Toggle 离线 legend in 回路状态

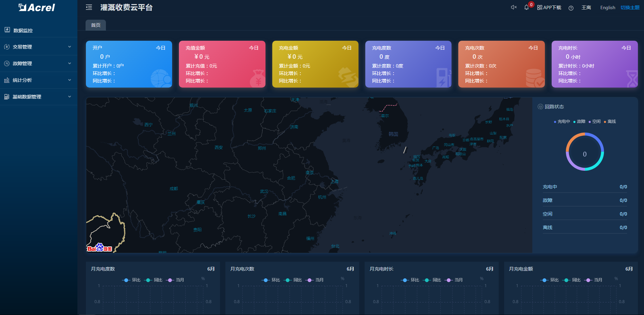click(x=610, y=122)
